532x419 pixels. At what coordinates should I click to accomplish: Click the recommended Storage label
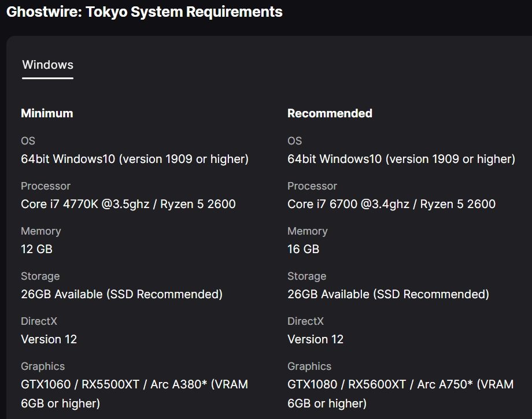tap(306, 276)
